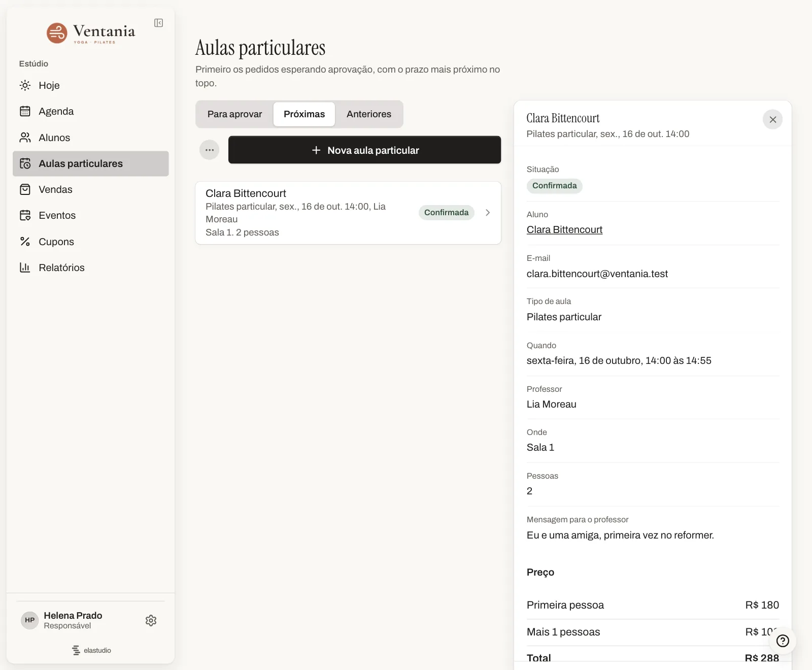Open Relatórios via the bar chart icon
812x670 pixels.
pos(25,267)
